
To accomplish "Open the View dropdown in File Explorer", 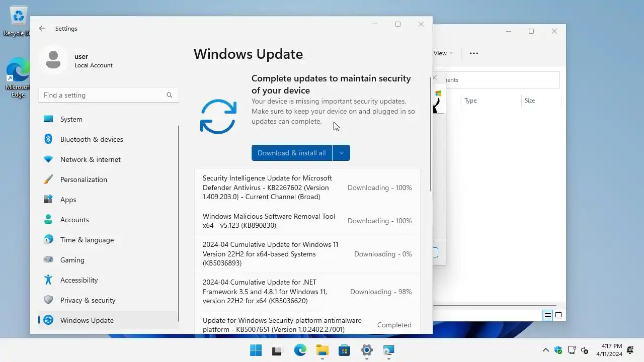I will coord(443,53).
